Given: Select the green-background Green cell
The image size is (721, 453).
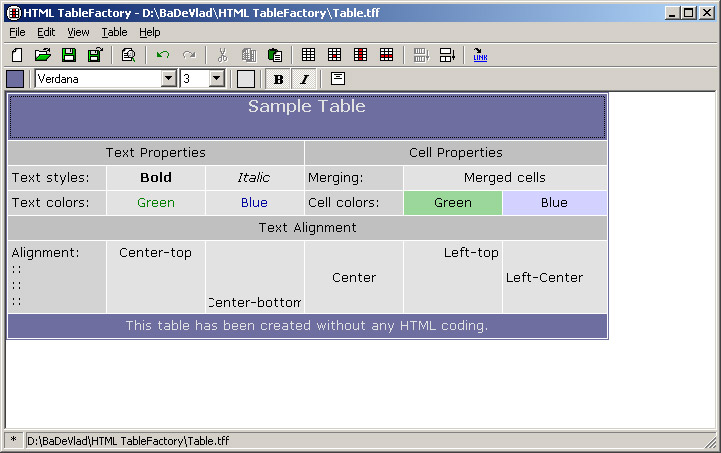Looking at the screenshot, I should coord(453,203).
